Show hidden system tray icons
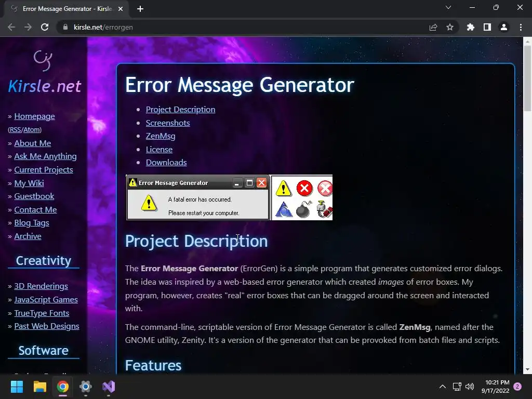 (x=443, y=387)
